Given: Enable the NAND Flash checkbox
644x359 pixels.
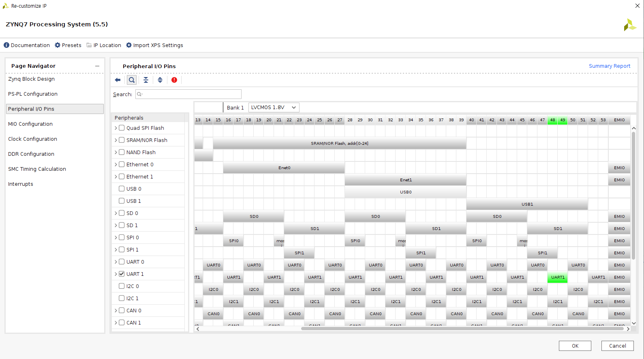Looking at the screenshot, I should (x=122, y=152).
